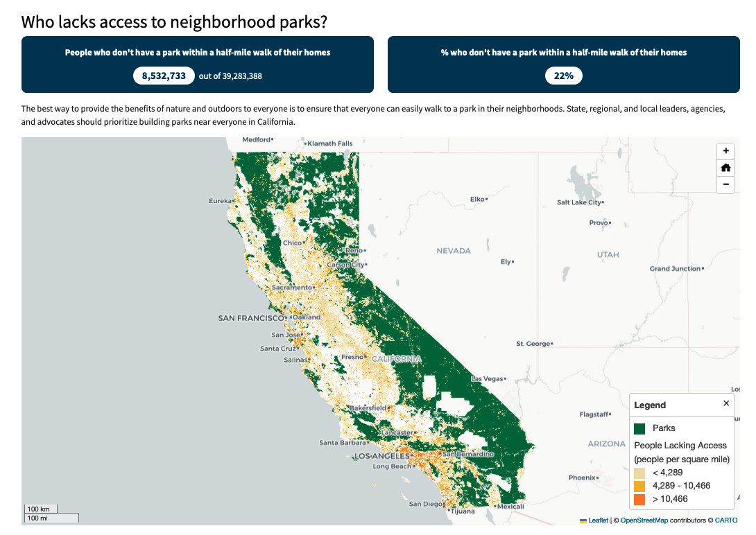Image resolution: width=756 pixels, height=535 pixels.
Task: Click the Los Angeles label on map
Action: tap(382, 456)
